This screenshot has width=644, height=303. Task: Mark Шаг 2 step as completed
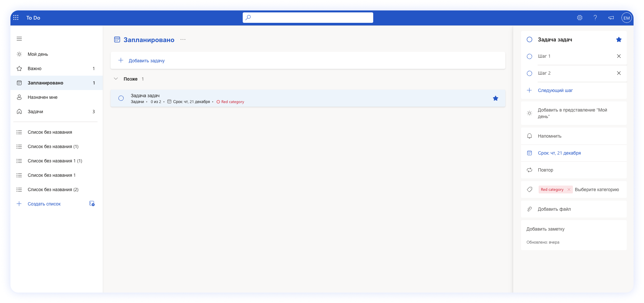click(529, 73)
